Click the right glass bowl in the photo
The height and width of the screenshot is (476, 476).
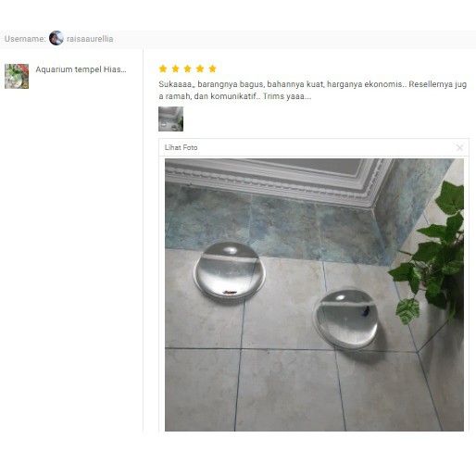tap(346, 319)
